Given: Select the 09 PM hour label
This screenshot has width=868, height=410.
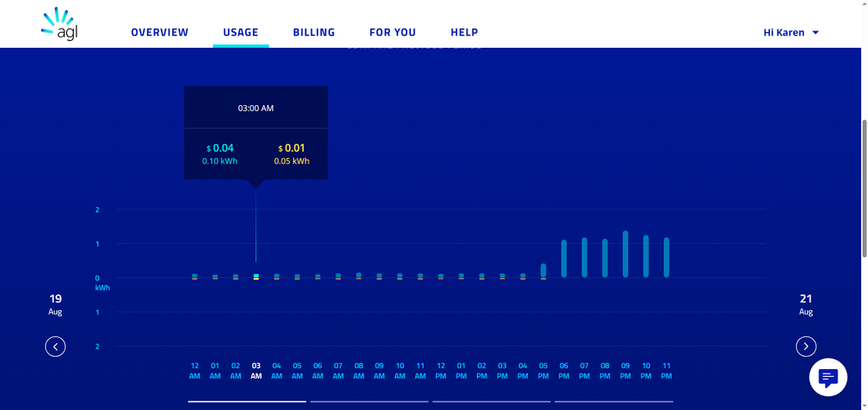Looking at the screenshot, I should click(625, 371).
